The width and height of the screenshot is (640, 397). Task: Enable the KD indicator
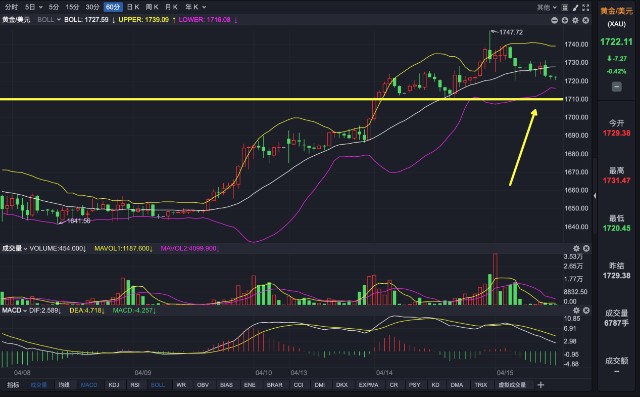(436, 385)
